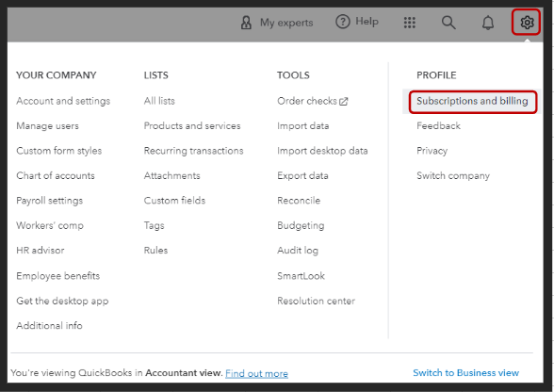Open Budgeting

pos(301,225)
